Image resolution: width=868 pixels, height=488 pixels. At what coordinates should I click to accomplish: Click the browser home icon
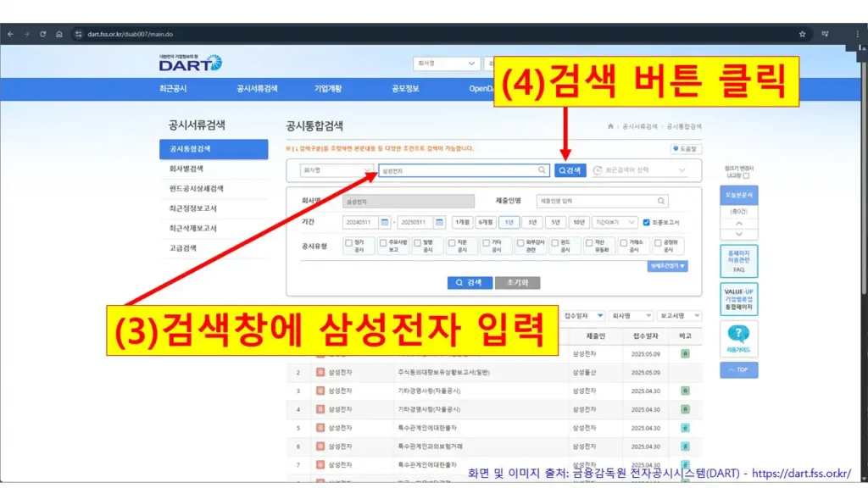coord(58,34)
